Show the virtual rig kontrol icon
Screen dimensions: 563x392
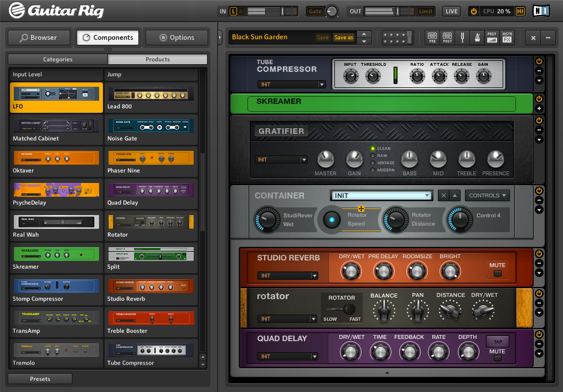click(x=397, y=37)
